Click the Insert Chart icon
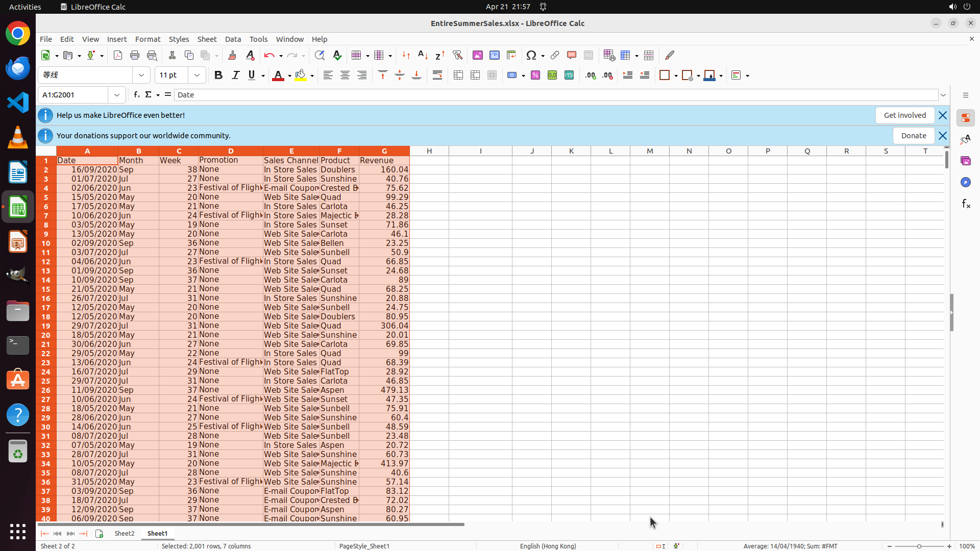The image size is (980, 551). pos(494,55)
